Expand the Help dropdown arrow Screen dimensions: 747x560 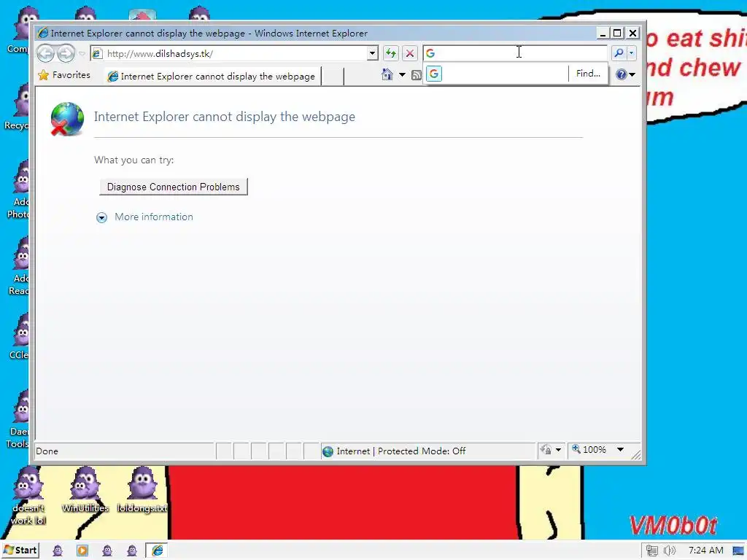point(632,75)
